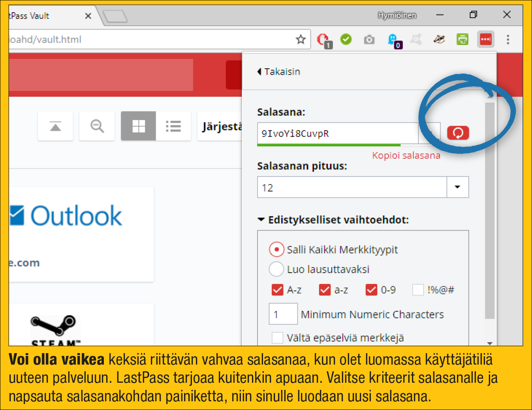Image resolution: width=532 pixels, height=410 pixels.
Task: Click the green printer extension icon
Action: point(462,39)
